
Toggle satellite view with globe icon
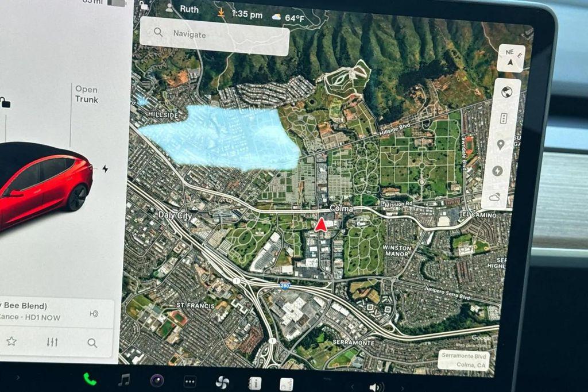pyautogui.click(x=506, y=93)
